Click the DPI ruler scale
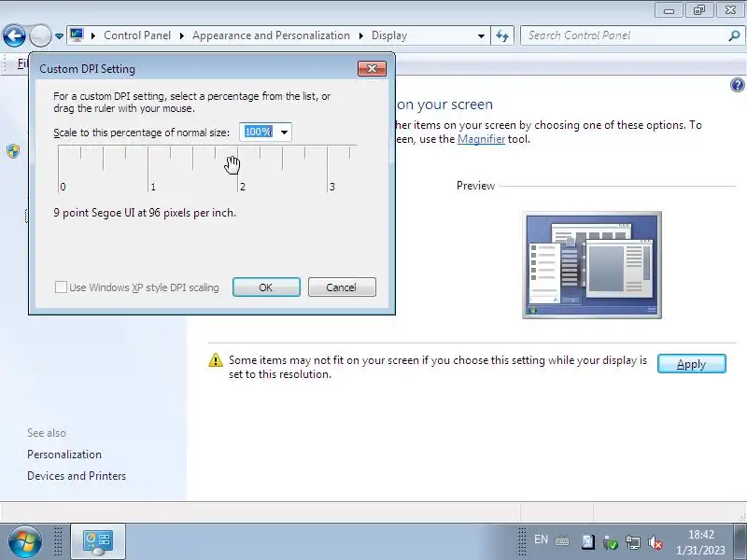Screen dimensions: 747x560 click(206, 169)
